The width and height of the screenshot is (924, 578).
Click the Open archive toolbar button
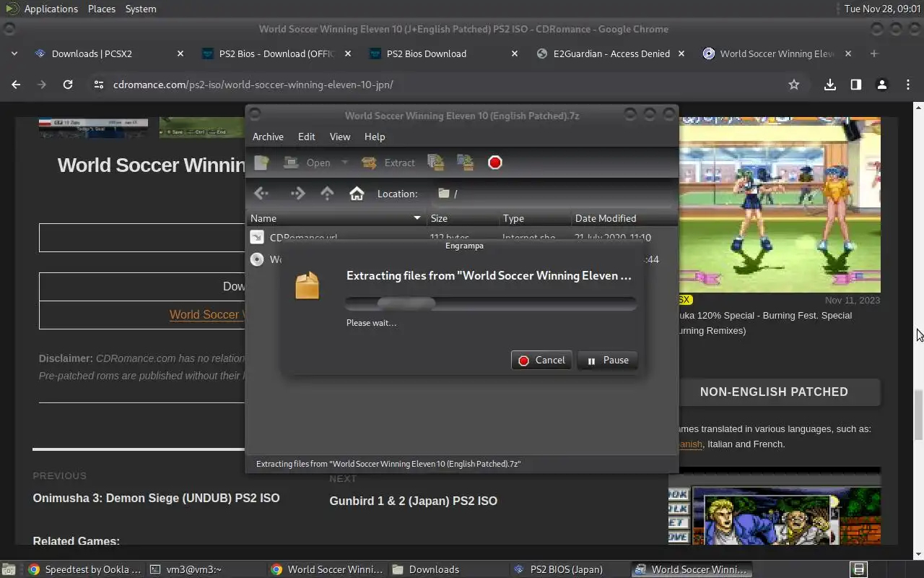pos(307,163)
